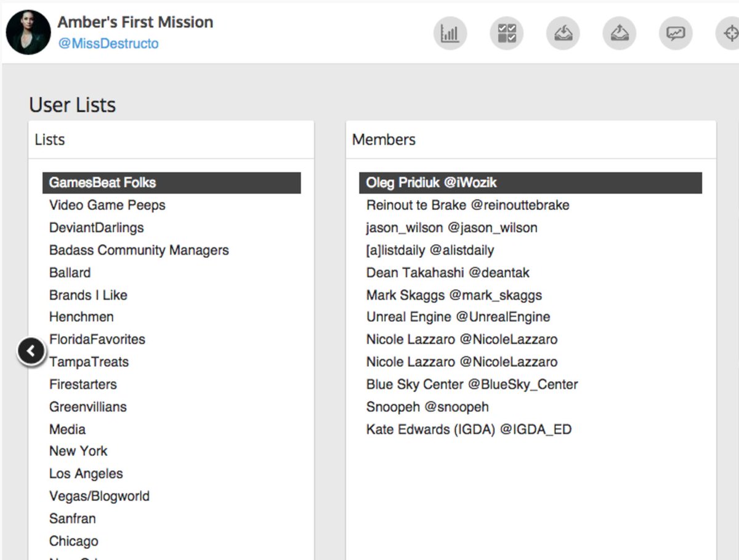The height and width of the screenshot is (560, 739).
Task: Click Amber's profile avatar photo
Action: (x=28, y=33)
